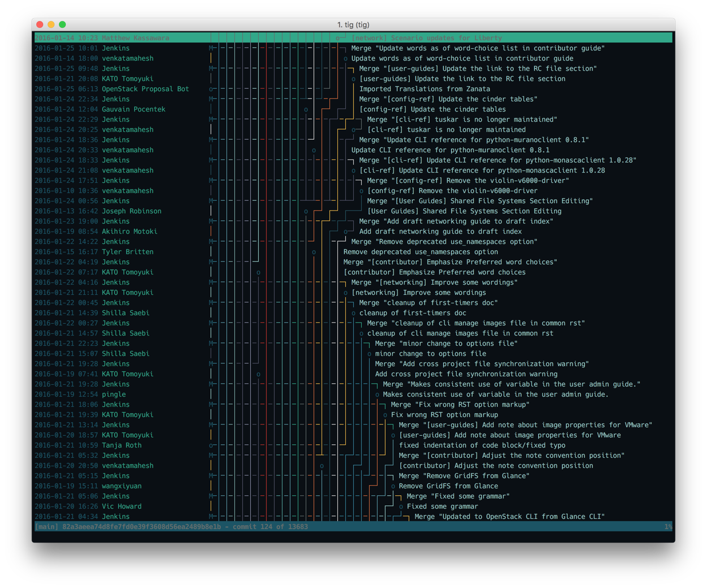Select Merge "[User Guides] Shared File Systems Section Editing"
Viewport: 707px width, 588px height.
(x=480, y=201)
